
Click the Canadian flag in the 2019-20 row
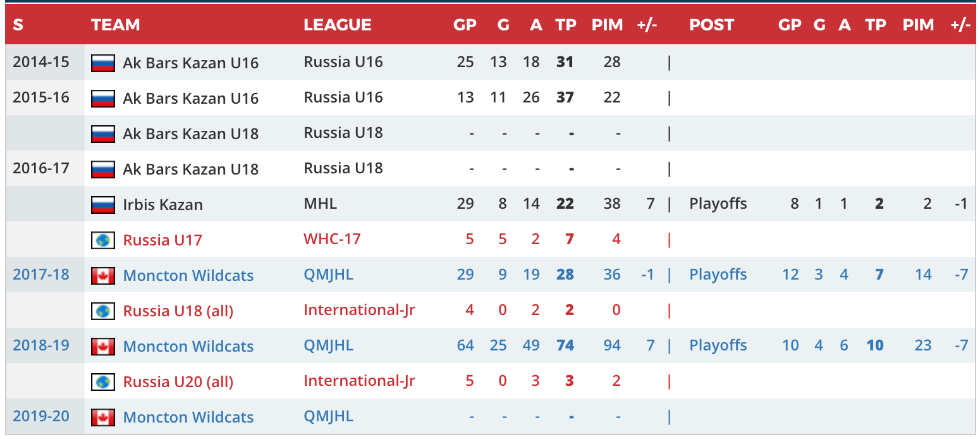[x=102, y=417]
